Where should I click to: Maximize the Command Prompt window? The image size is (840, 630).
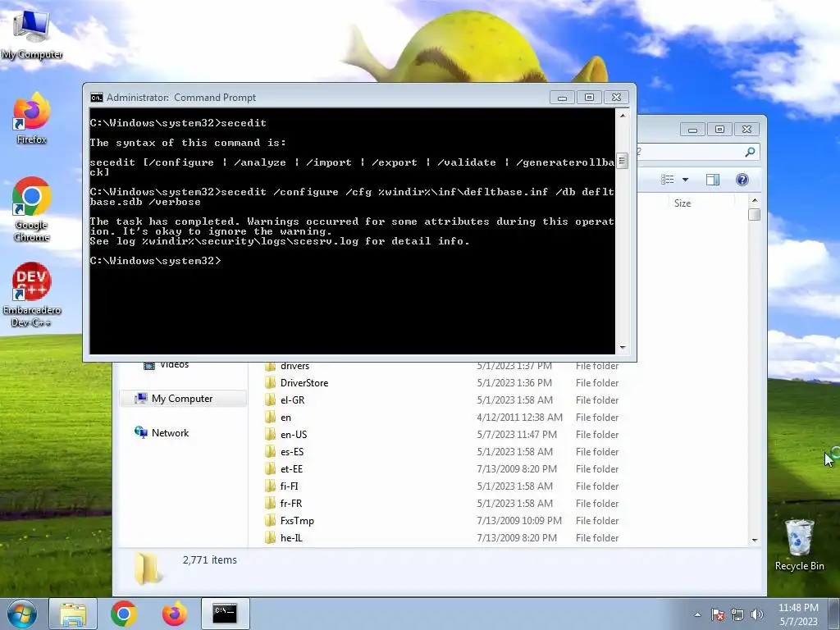pos(589,98)
